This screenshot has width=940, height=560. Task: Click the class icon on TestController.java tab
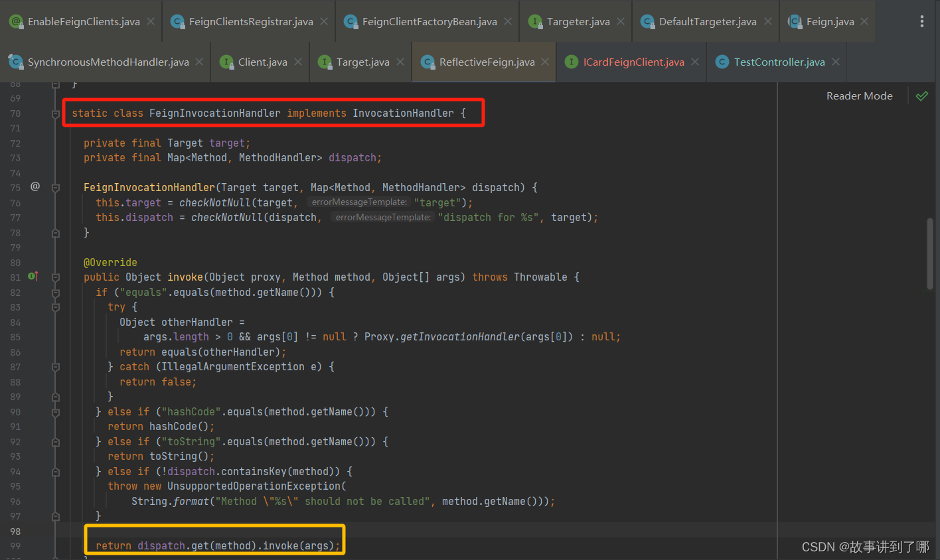[722, 62]
